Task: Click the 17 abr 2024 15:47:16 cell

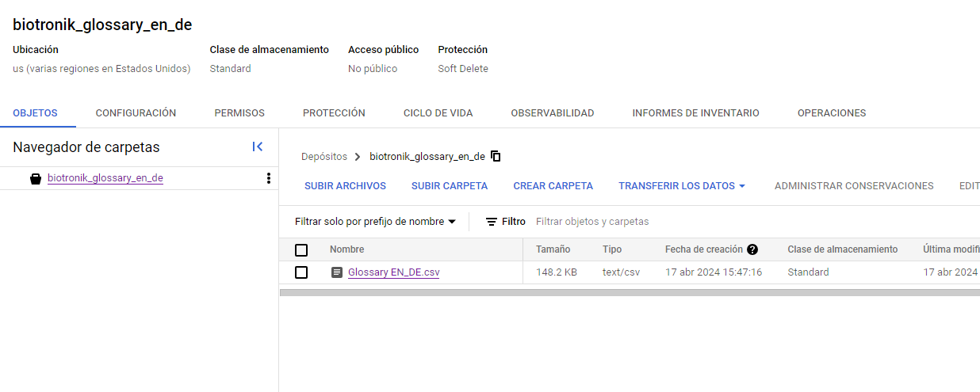Action: [714, 272]
